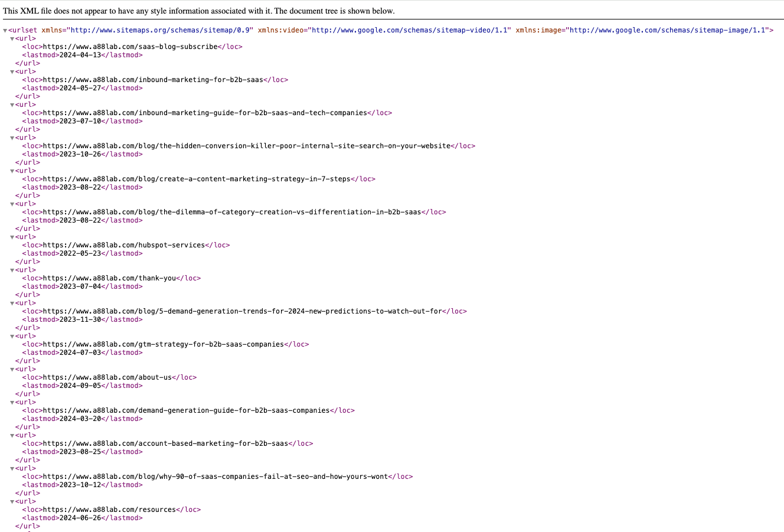
Task: Collapse the url node for hubspot-services
Action: (12, 237)
